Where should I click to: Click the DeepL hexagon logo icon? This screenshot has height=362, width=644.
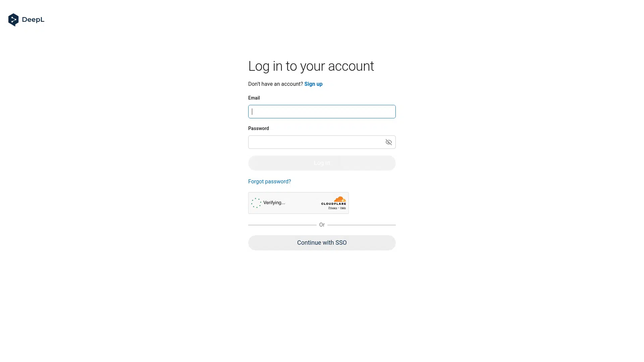pyautogui.click(x=13, y=20)
